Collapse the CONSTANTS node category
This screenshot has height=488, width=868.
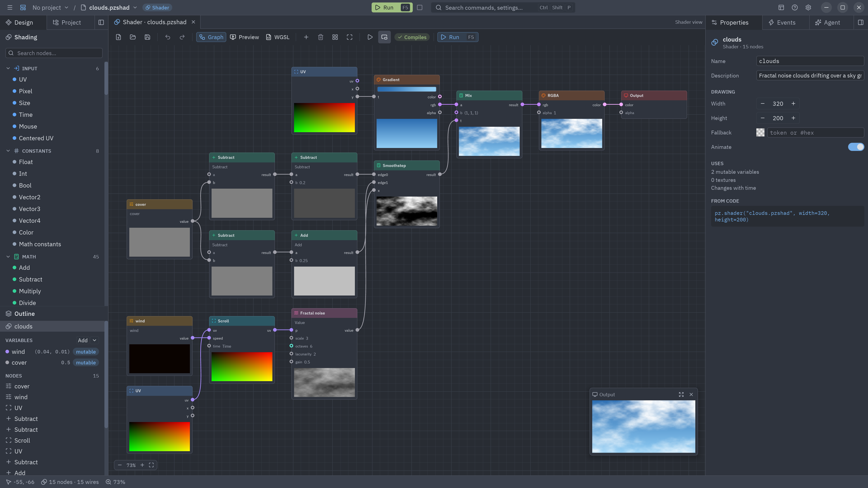[8, 151]
